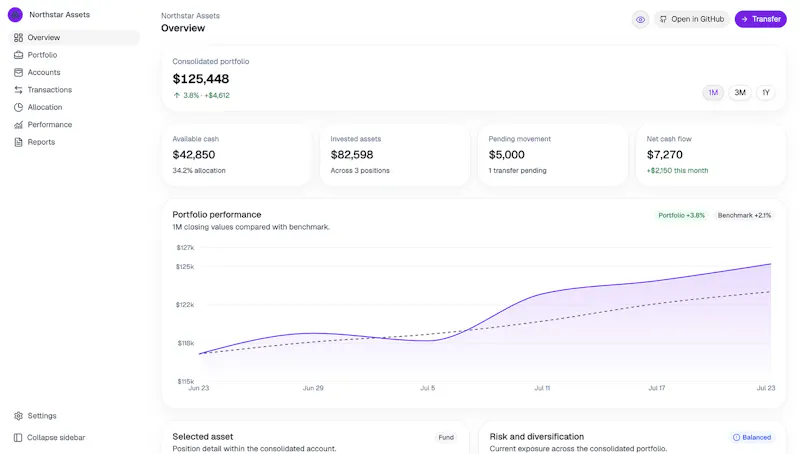Screen dimensions: 800x454
Task: Click the 1 transfer pending text
Action: [x=517, y=170]
